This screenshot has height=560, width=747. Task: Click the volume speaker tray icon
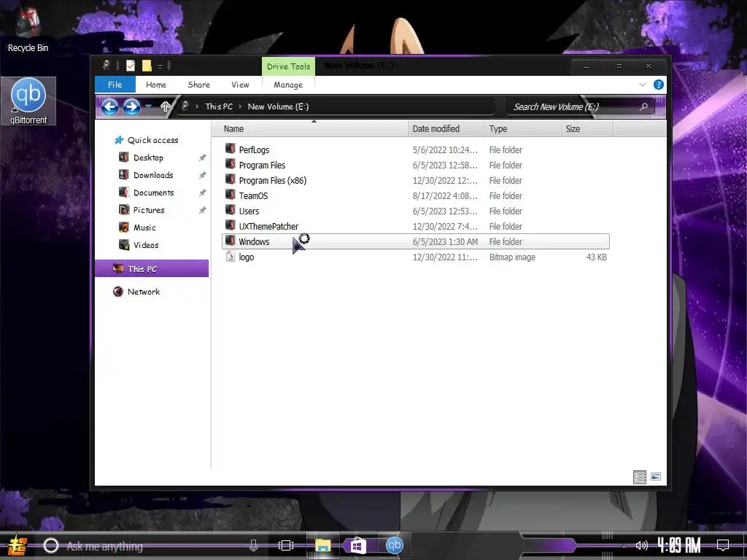642,545
